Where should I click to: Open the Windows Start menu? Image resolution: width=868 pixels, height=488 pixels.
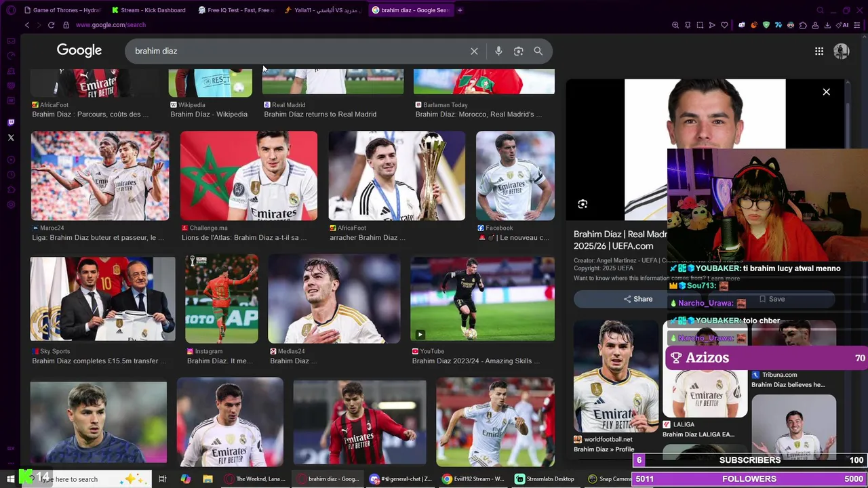click(x=11, y=479)
